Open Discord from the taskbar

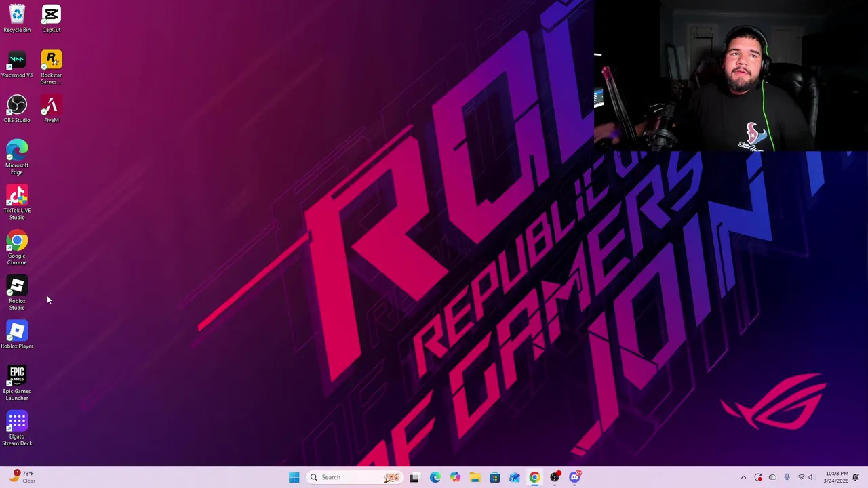pyautogui.click(x=574, y=477)
